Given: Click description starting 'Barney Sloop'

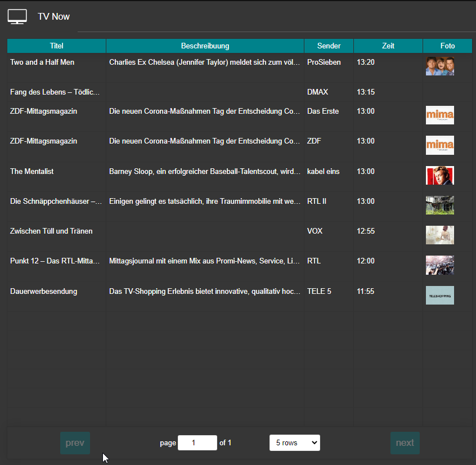Looking at the screenshot, I should tap(205, 171).
